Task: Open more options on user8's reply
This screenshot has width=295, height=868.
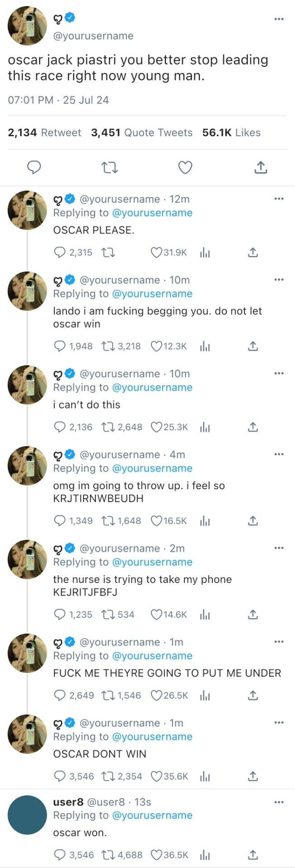Action: click(279, 802)
